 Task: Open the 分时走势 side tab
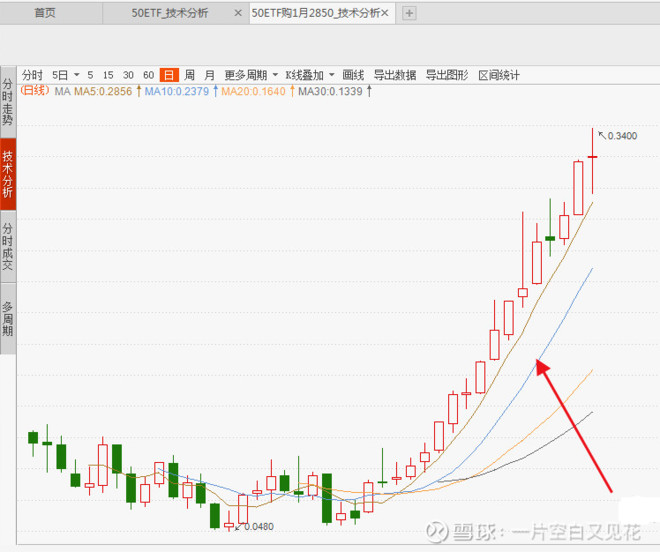click(x=8, y=102)
